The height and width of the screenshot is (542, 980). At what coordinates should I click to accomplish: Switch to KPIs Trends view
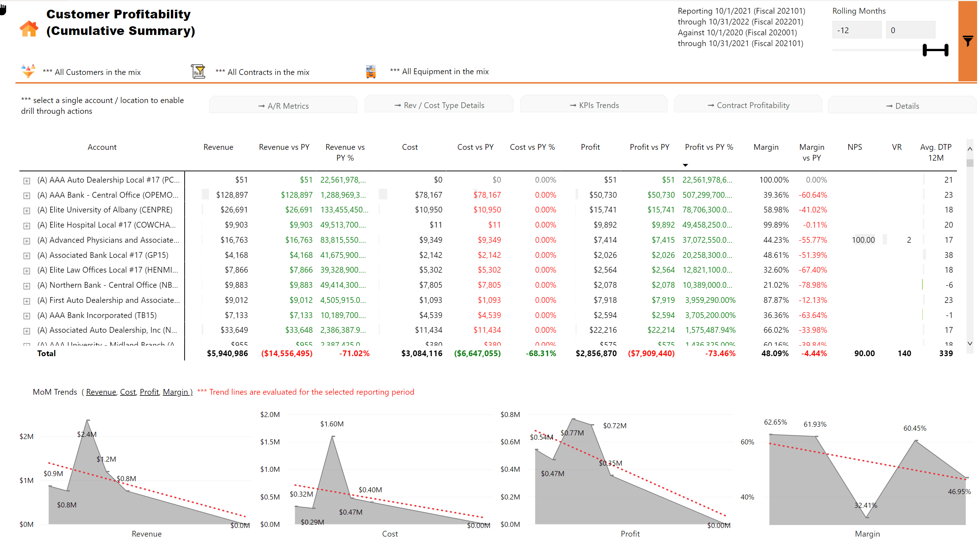click(593, 106)
